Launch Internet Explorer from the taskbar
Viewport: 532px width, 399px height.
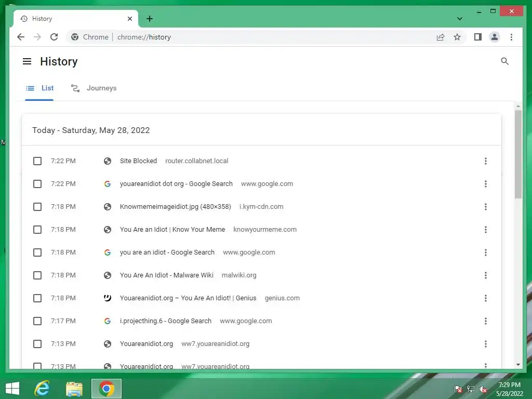(42, 389)
